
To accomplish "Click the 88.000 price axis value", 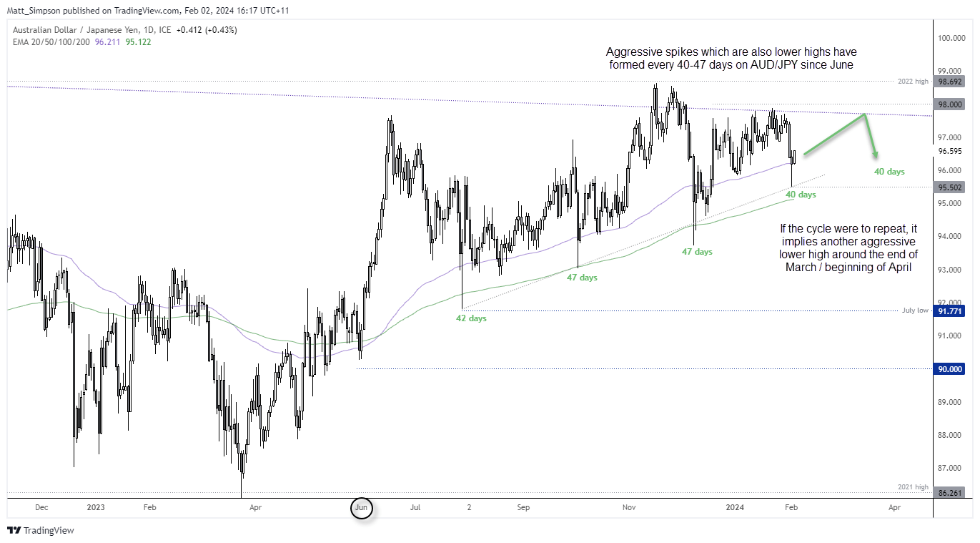I will (x=951, y=435).
